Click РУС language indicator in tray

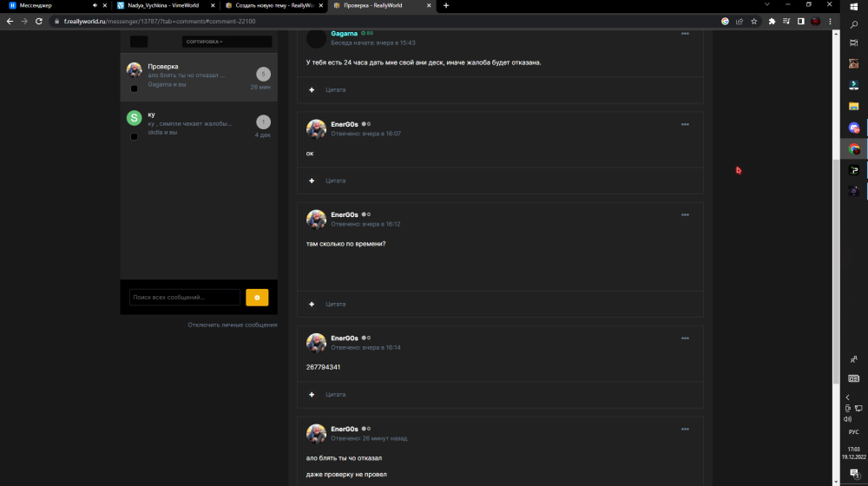pos(853,431)
